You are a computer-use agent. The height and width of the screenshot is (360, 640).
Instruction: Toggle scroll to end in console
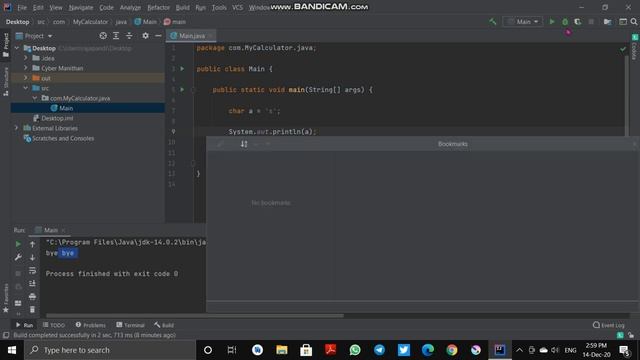coord(32,283)
